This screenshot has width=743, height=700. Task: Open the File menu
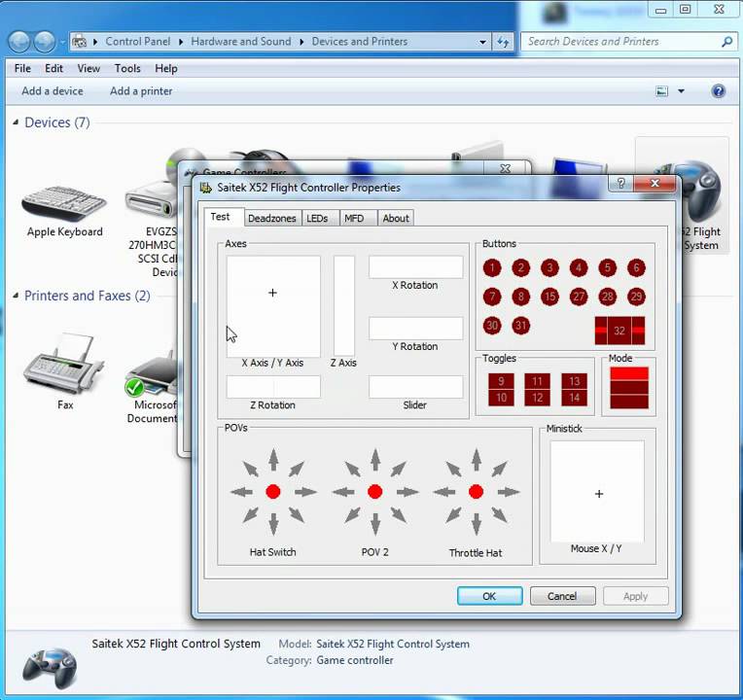22,69
